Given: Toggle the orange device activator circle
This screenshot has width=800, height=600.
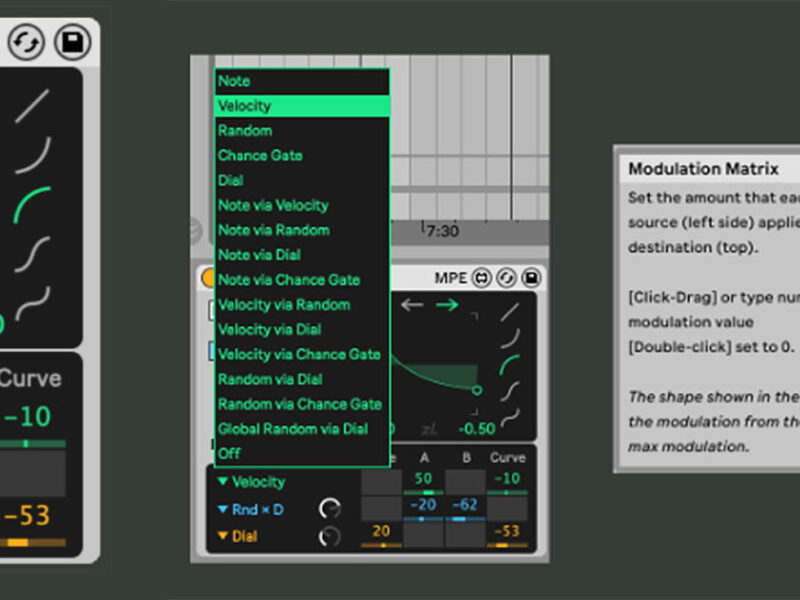Looking at the screenshot, I should point(209,278).
